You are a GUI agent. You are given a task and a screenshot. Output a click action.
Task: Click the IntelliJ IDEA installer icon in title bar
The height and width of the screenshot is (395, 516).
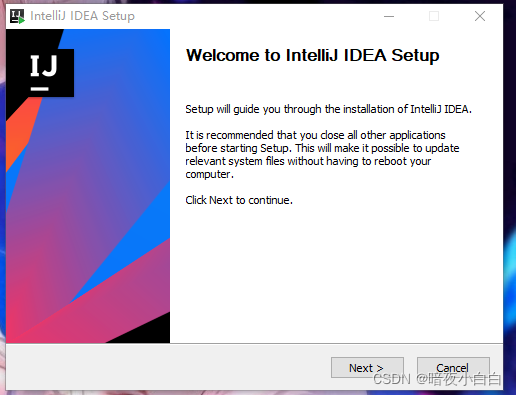(x=17, y=16)
